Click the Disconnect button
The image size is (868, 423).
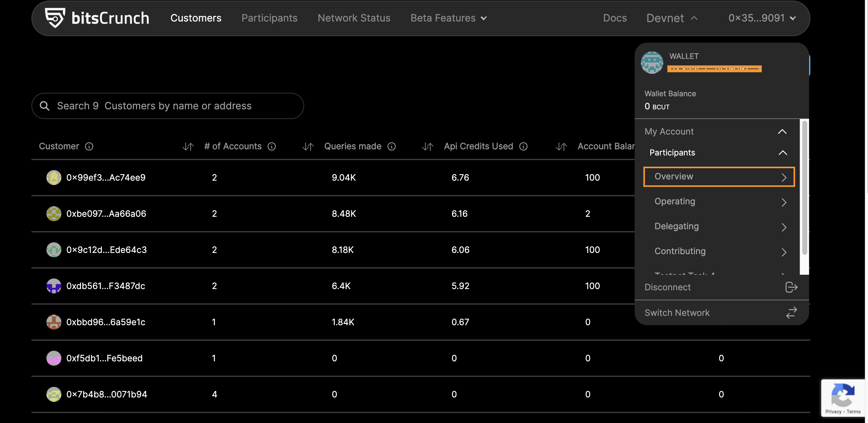(722, 287)
